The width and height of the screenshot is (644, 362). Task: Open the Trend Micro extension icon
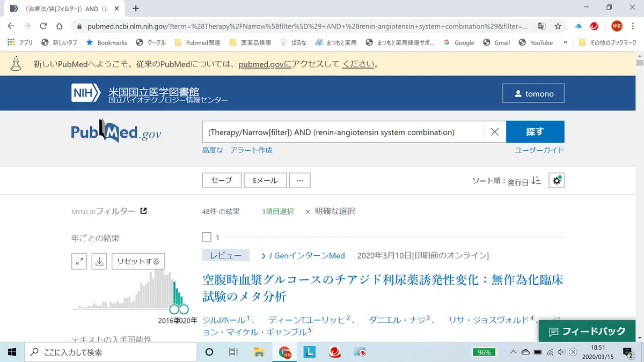(595, 26)
